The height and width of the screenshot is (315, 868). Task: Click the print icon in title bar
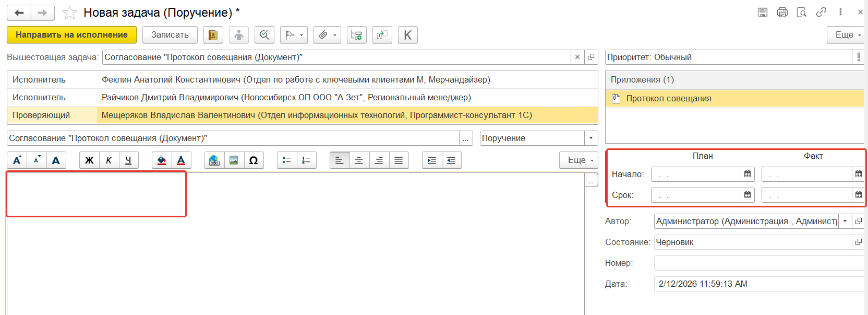[782, 12]
